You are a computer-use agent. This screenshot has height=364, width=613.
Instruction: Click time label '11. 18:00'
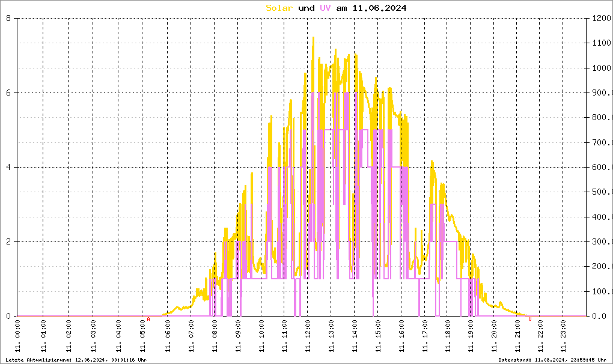coord(448,336)
